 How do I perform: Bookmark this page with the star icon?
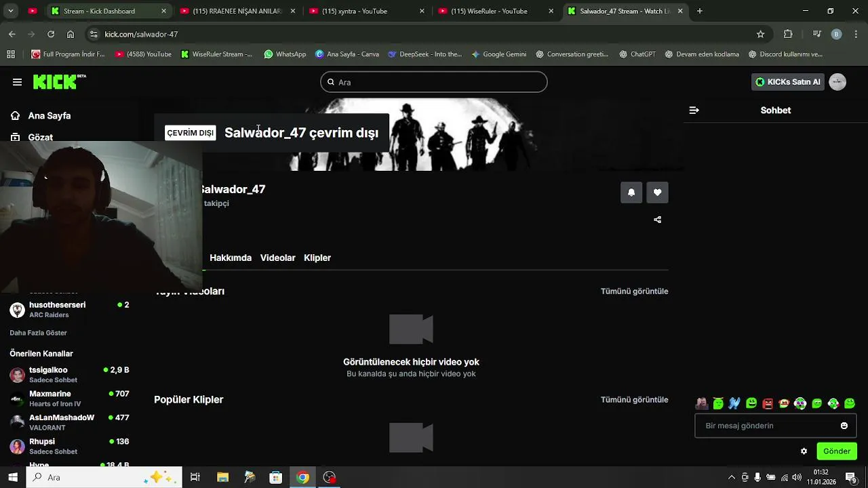761,34
